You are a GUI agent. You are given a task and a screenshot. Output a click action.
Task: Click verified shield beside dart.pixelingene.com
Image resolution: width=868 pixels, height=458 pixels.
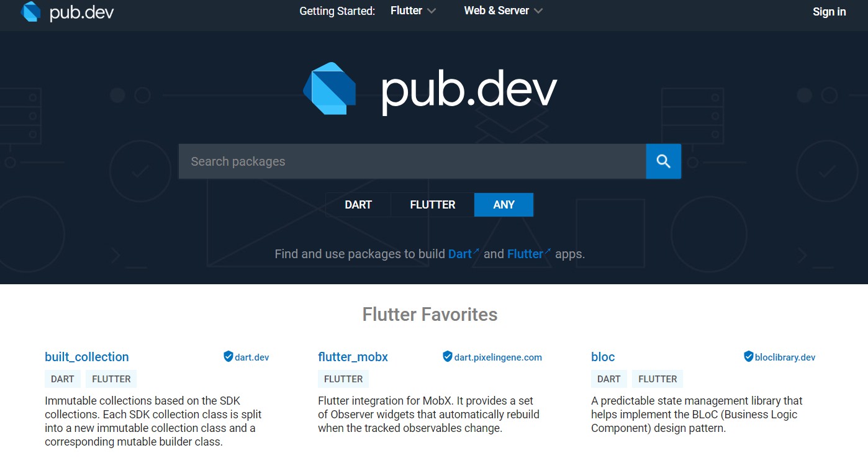[447, 357]
